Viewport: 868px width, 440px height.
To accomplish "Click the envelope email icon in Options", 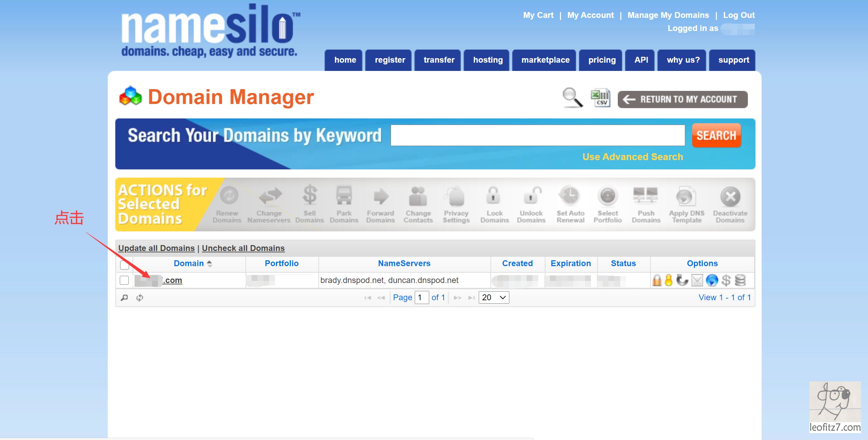I will click(697, 280).
